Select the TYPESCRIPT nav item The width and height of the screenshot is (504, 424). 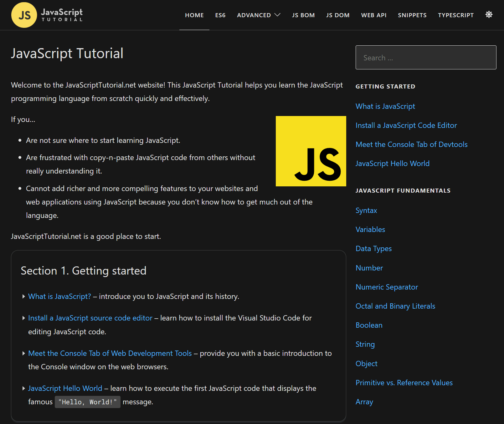click(456, 15)
